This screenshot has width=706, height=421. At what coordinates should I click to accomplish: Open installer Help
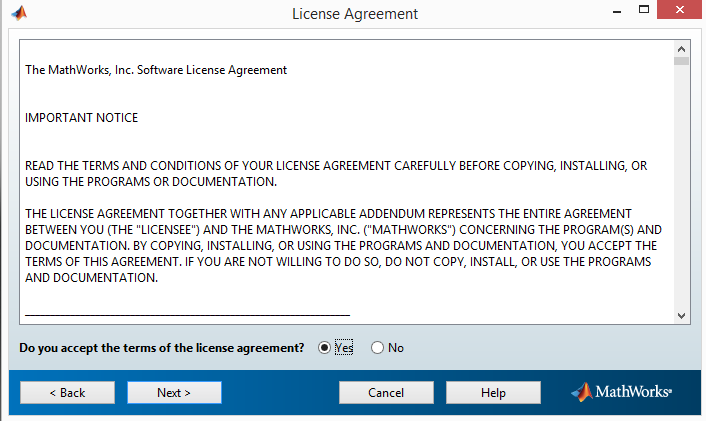tap(493, 393)
